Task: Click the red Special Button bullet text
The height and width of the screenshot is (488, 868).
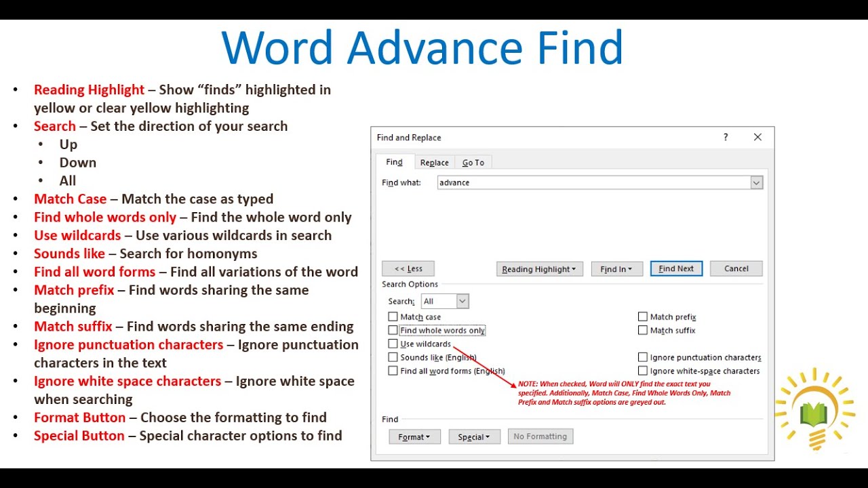Action: tap(79, 436)
